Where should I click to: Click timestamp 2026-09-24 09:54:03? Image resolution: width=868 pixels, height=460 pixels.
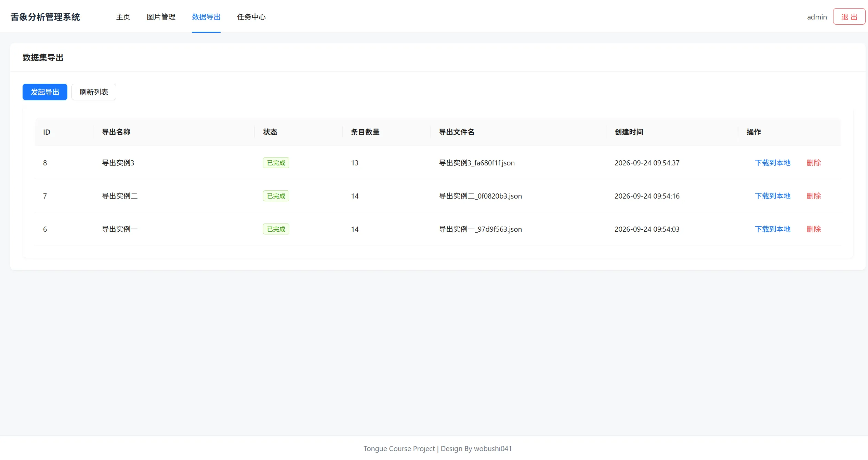pyautogui.click(x=647, y=229)
